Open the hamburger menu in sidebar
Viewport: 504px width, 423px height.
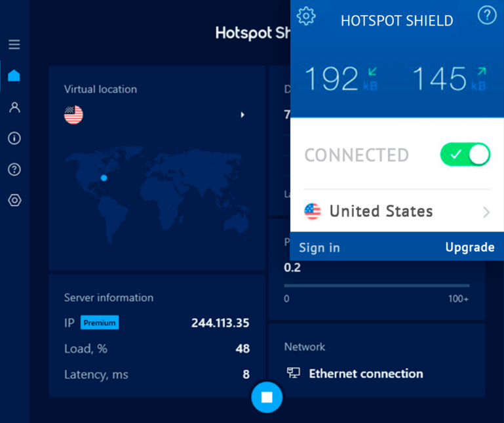pyautogui.click(x=14, y=45)
